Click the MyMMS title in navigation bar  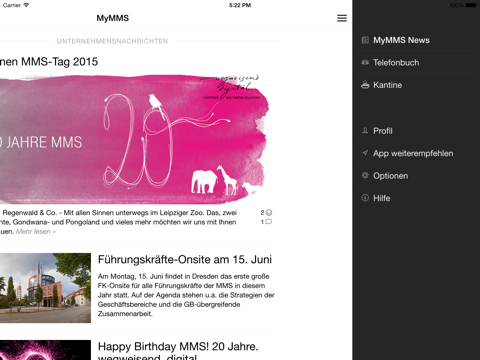tap(113, 18)
